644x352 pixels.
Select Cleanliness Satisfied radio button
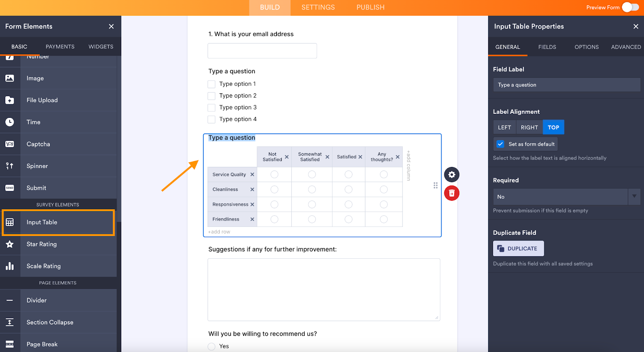point(349,189)
